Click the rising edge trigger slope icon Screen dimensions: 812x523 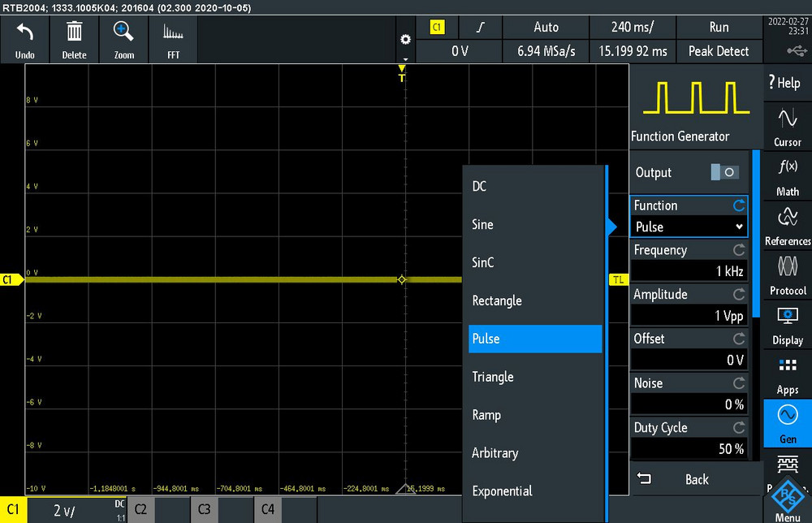point(480,28)
